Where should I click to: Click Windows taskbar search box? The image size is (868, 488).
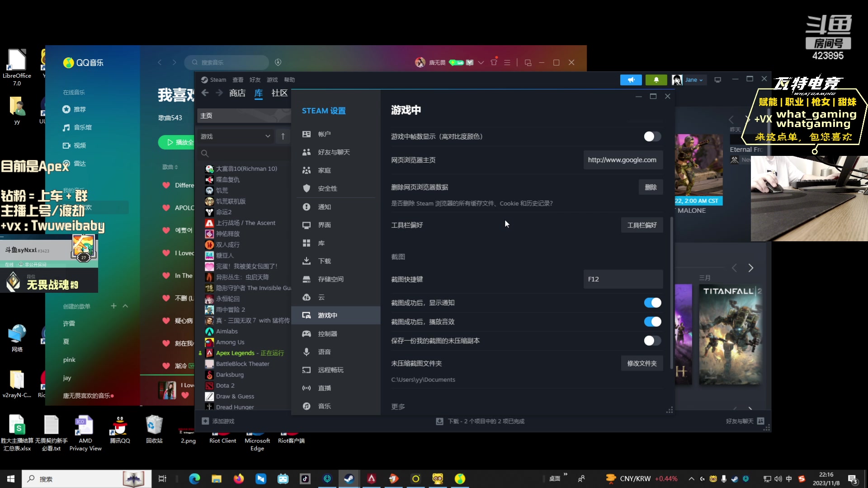[87, 479]
